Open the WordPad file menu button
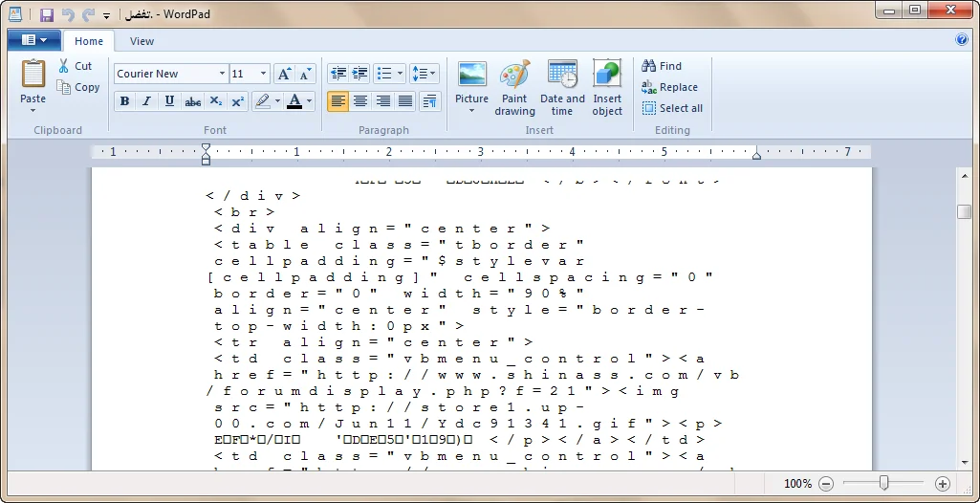Image resolution: width=980 pixels, height=503 pixels. point(33,40)
